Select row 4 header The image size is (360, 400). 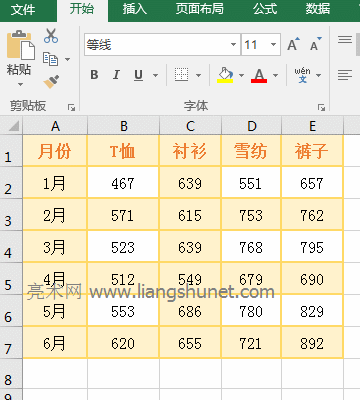pos(11,247)
